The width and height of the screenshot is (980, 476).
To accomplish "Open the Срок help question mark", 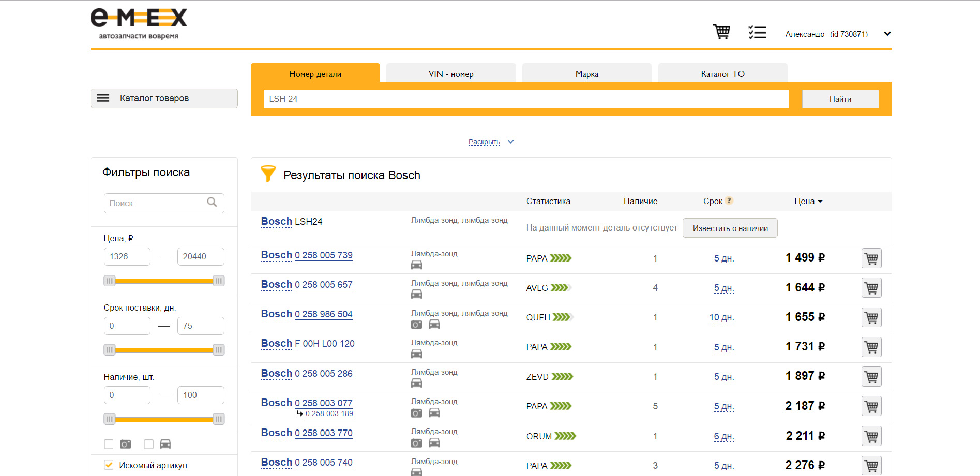I will pyautogui.click(x=729, y=201).
